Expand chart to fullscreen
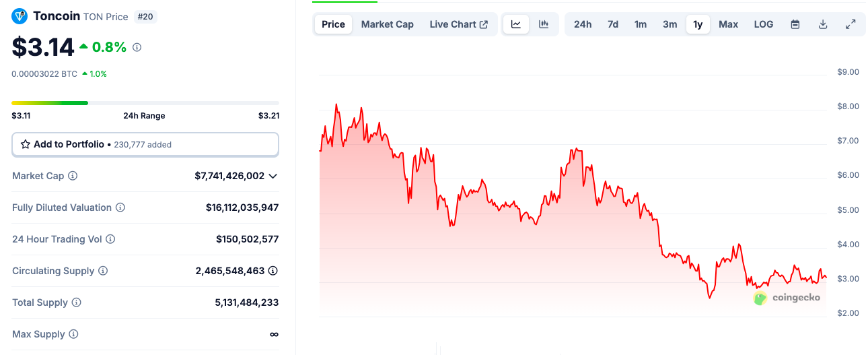 point(851,24)
